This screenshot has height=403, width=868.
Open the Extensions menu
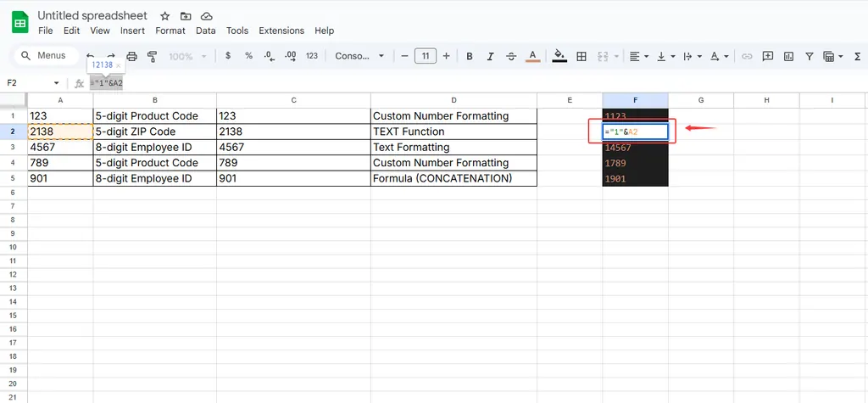281,31
